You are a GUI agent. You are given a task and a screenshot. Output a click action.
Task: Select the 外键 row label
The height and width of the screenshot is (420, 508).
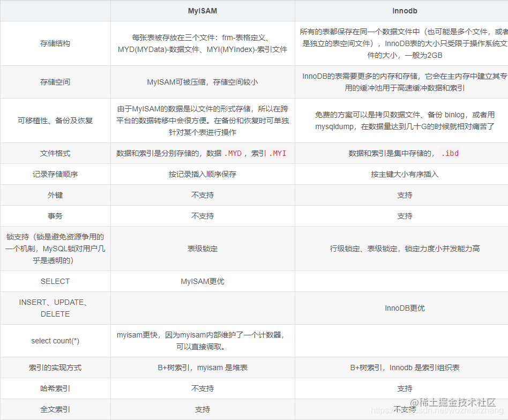pyautogui.click(x=55, y=195)
